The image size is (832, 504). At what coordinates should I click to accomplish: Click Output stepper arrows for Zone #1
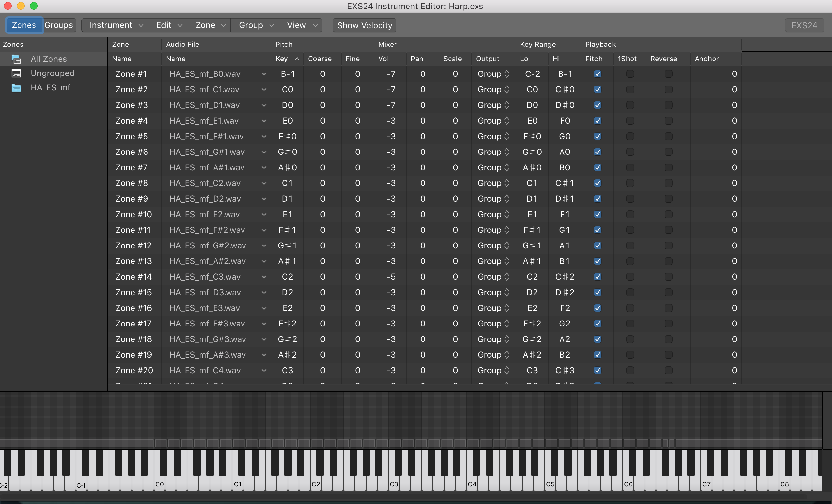pyautogui.click(x=506, y=74)
